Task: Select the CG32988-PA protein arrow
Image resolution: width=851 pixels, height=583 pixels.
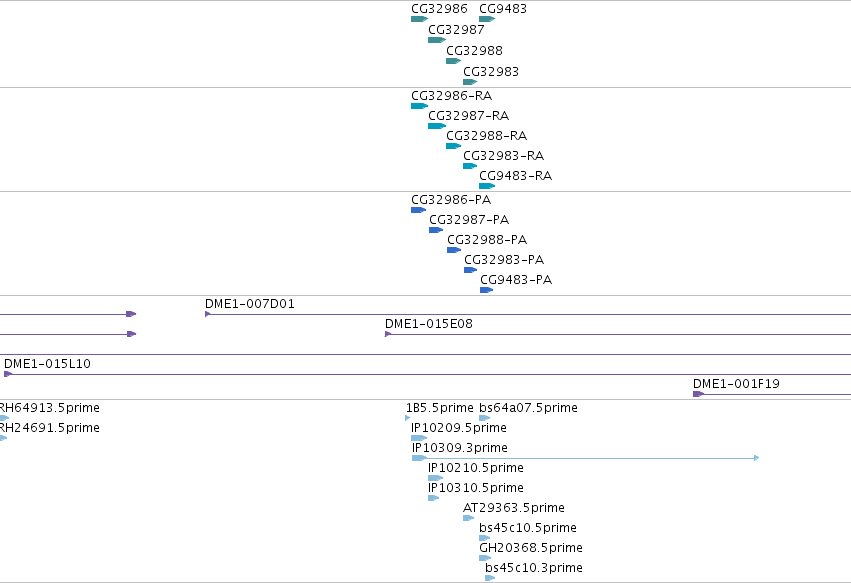Action: pyautogui.click(x=454, y=250)
